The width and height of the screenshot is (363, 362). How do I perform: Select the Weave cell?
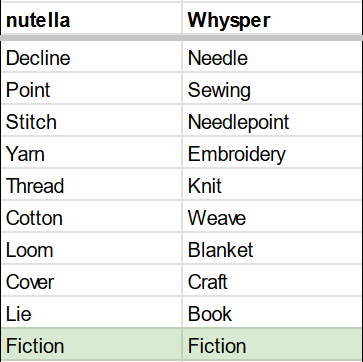click(x=273, y=216)
